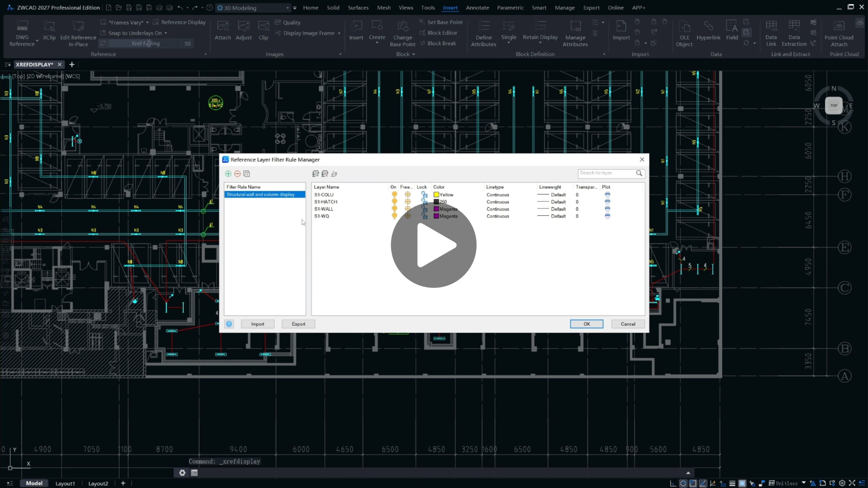Toggle freeze state of S1-HATCH layer
868x488 pixels.
coord(408,202)
